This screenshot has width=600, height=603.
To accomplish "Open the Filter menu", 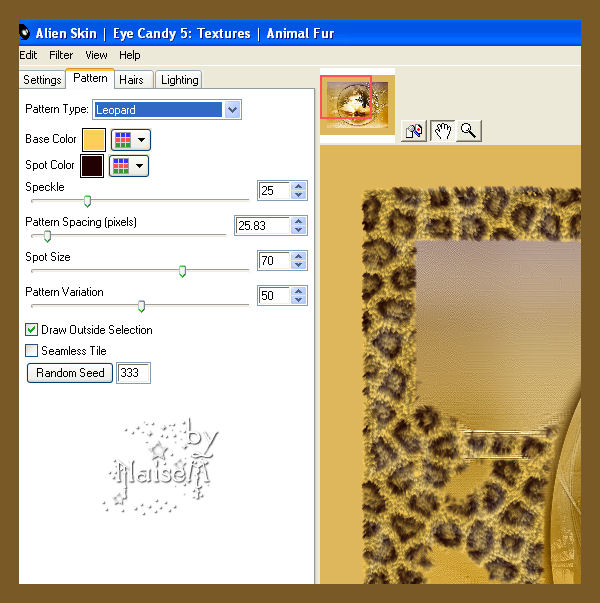I will [61, 55].
